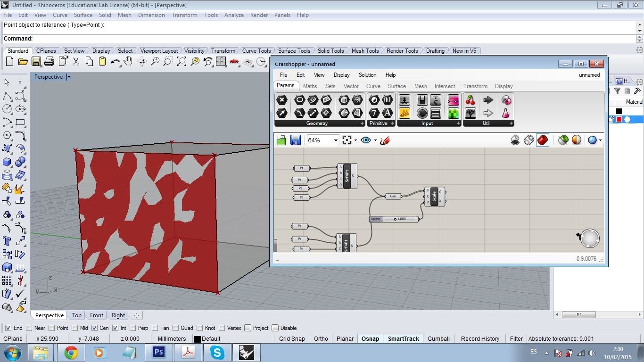
Task: Enable the Project osnap checkbox
Action: coord(248,328)
